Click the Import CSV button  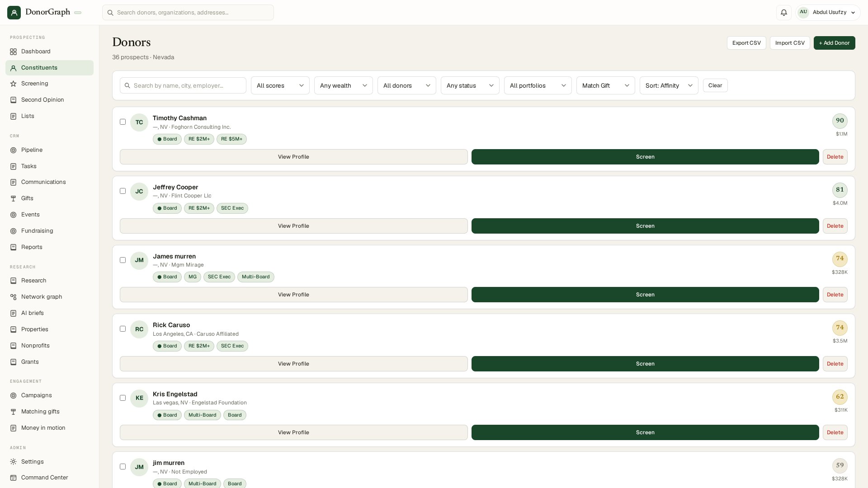click(x=790, y=43)
